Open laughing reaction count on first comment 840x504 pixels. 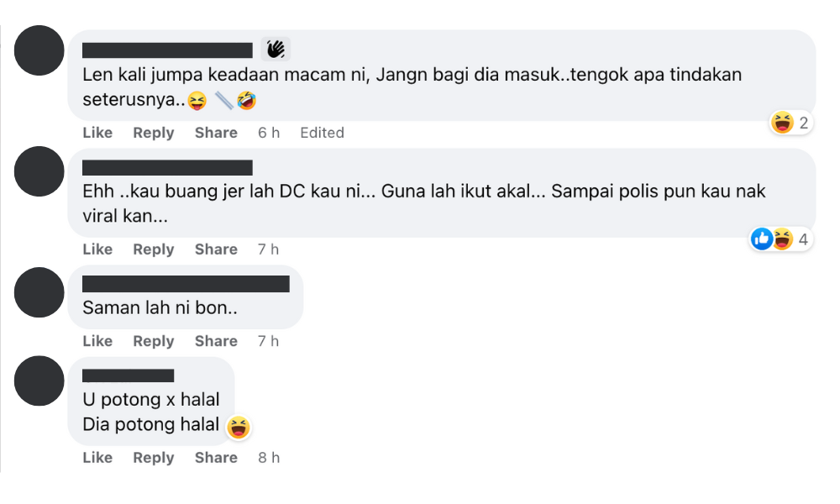pyautogui.click(x=790, y=123)
